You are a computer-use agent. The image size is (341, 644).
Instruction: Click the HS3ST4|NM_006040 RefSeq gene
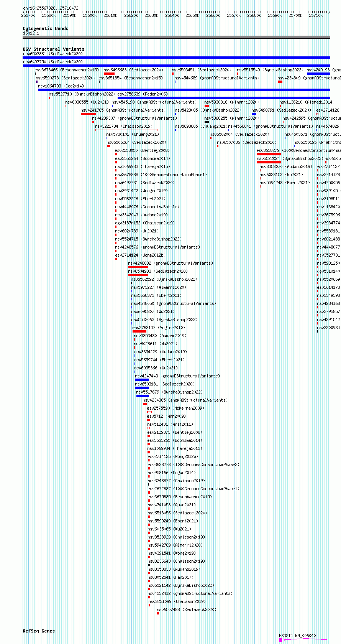(297, 636)
